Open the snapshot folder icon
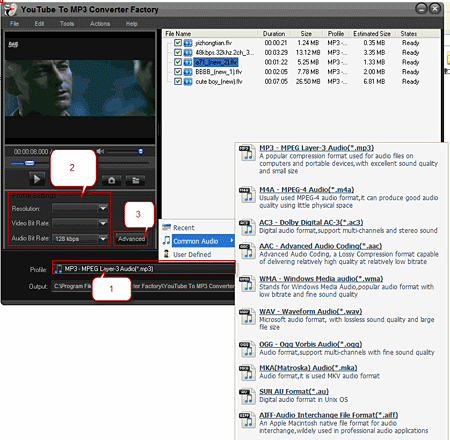The image size is (450, 440). pos(135,180)
